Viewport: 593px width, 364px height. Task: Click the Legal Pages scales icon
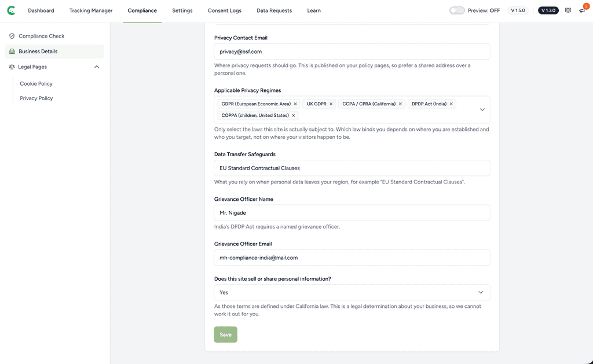pyautogui.click(x=12, y=67)
